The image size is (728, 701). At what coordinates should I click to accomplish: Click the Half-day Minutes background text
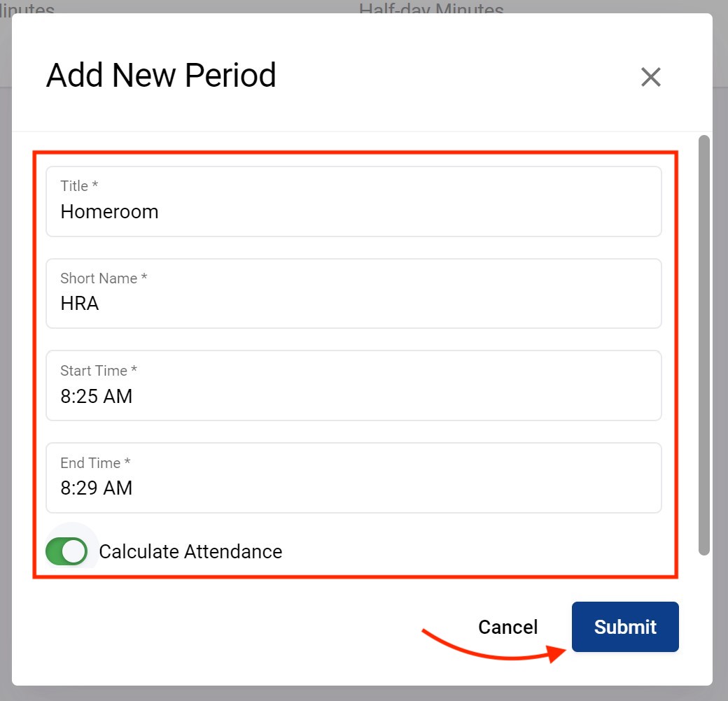point(431,8)
